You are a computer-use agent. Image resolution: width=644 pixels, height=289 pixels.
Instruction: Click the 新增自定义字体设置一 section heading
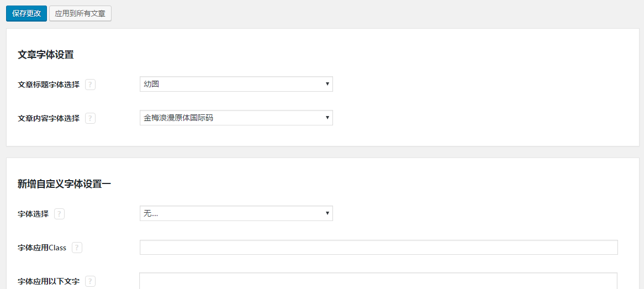coord(65,184)
